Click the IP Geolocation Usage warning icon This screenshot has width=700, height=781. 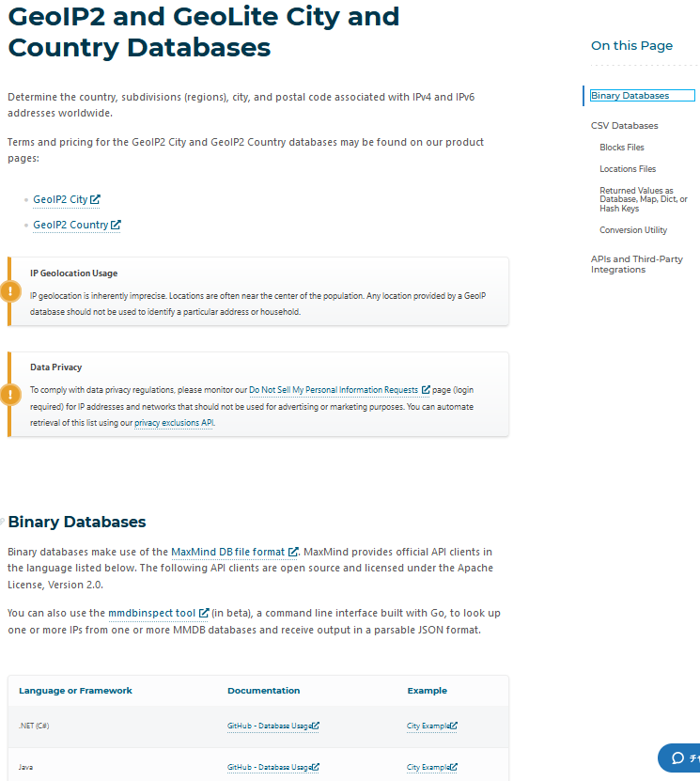pyautogui.click(x=10, y=291)
